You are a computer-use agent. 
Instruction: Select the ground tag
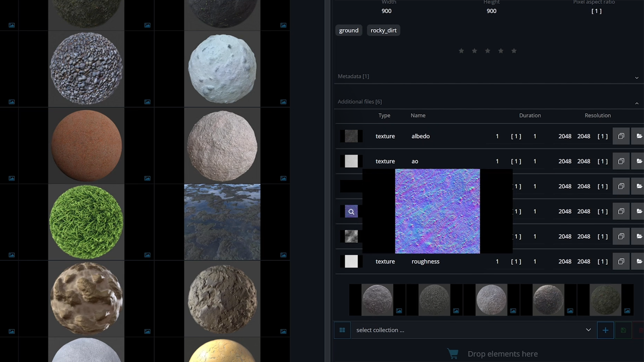(x=349, y=30)
